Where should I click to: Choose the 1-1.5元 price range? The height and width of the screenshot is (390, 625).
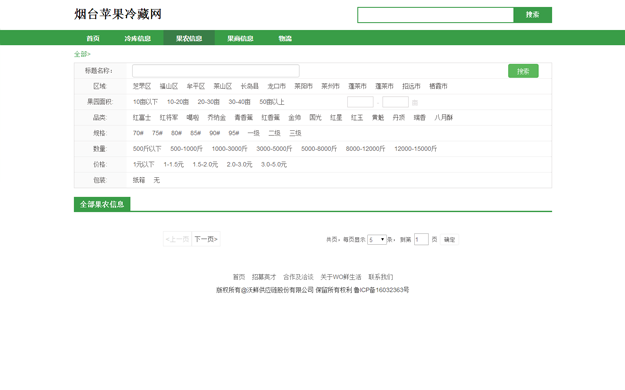(173, 164)
